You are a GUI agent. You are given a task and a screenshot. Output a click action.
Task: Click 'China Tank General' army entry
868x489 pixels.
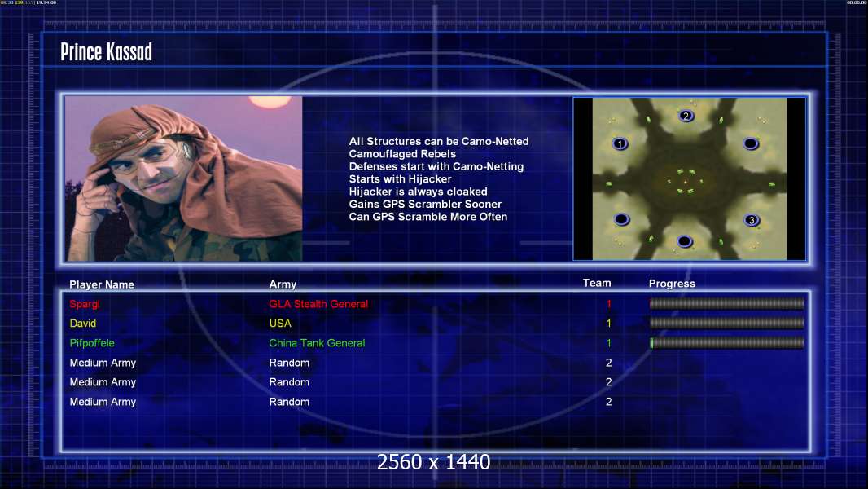(x=318, y=343)
